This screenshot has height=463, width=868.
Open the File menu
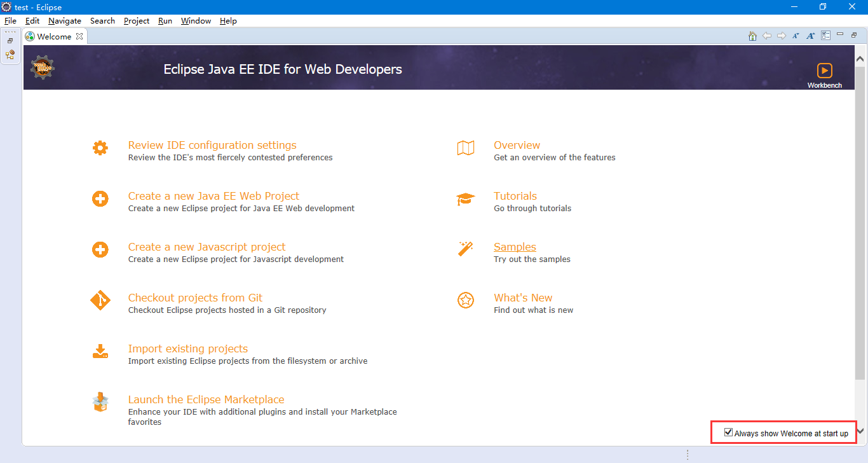(x=10, y=21)
